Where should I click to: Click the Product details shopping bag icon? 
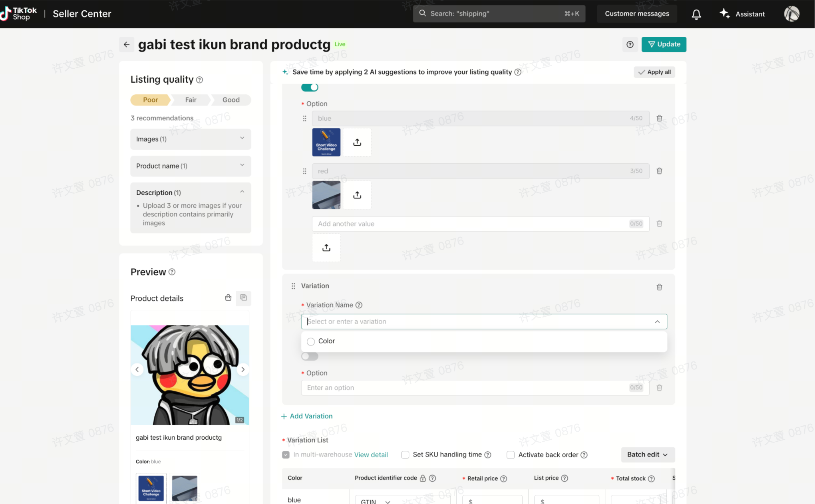228,298
